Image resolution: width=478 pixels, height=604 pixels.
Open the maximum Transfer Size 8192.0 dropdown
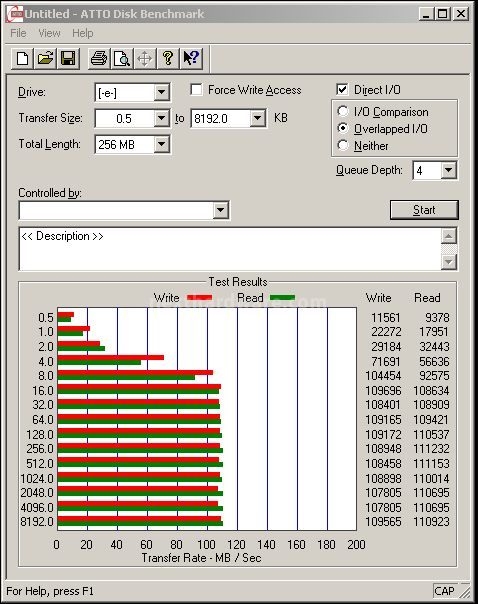point(257,118)
